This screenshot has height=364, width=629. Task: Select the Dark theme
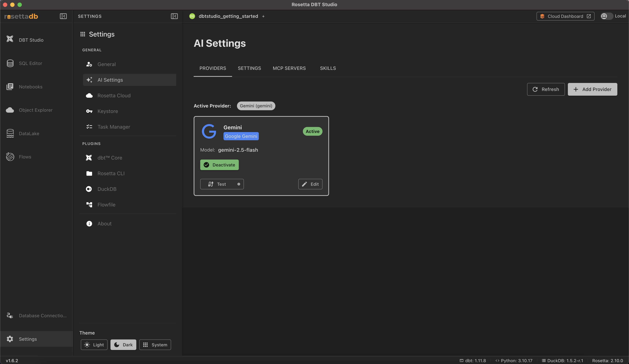click(x=123, y=345)
